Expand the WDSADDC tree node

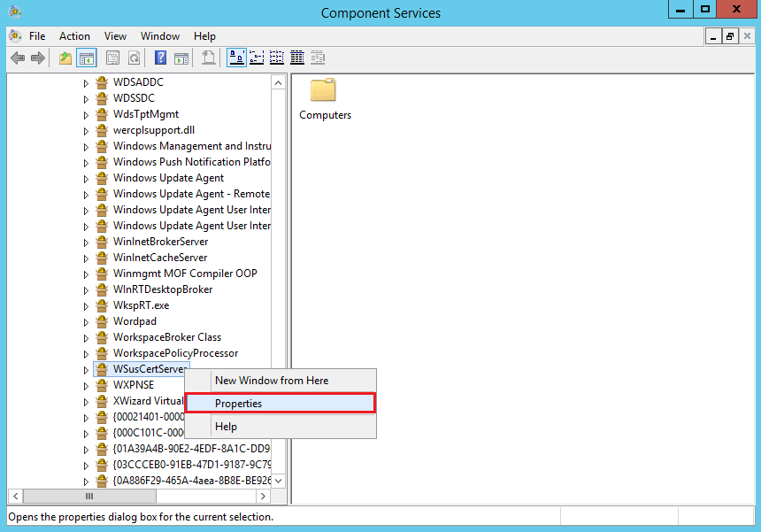[x=86, y=83]
